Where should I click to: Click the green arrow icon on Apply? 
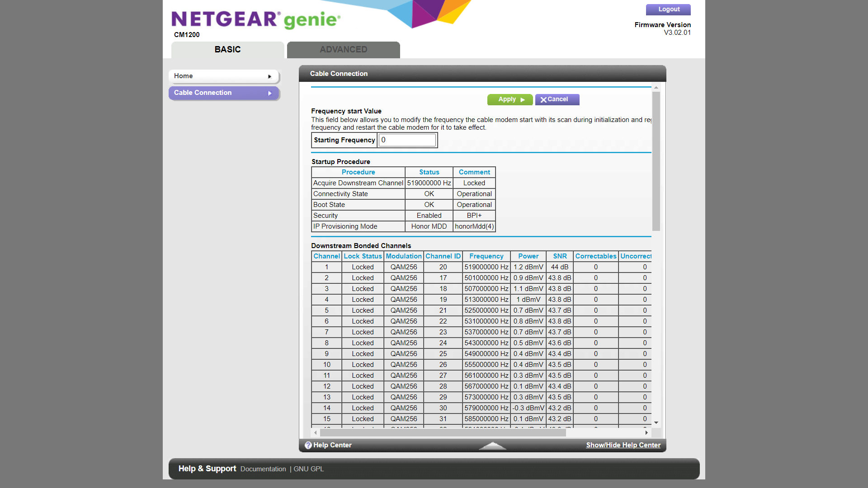pyautogui.click(x=523, y=99)
